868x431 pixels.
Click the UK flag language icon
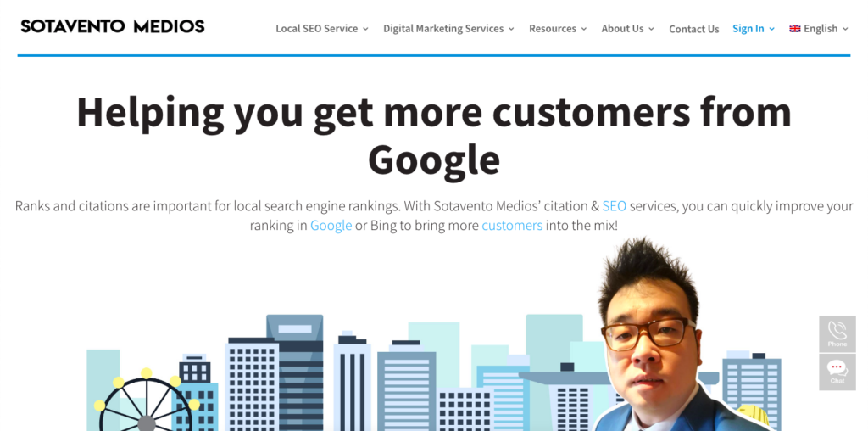tap(794, 28)
